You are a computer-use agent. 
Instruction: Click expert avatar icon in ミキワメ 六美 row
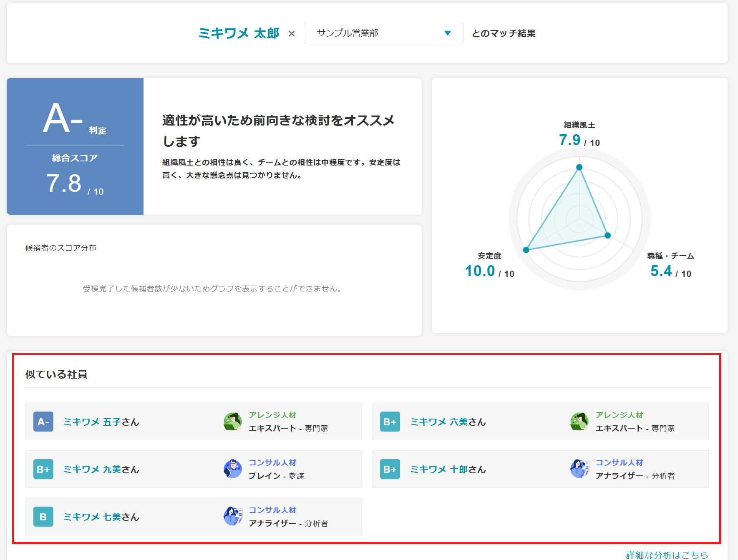(x=579, y=422)
